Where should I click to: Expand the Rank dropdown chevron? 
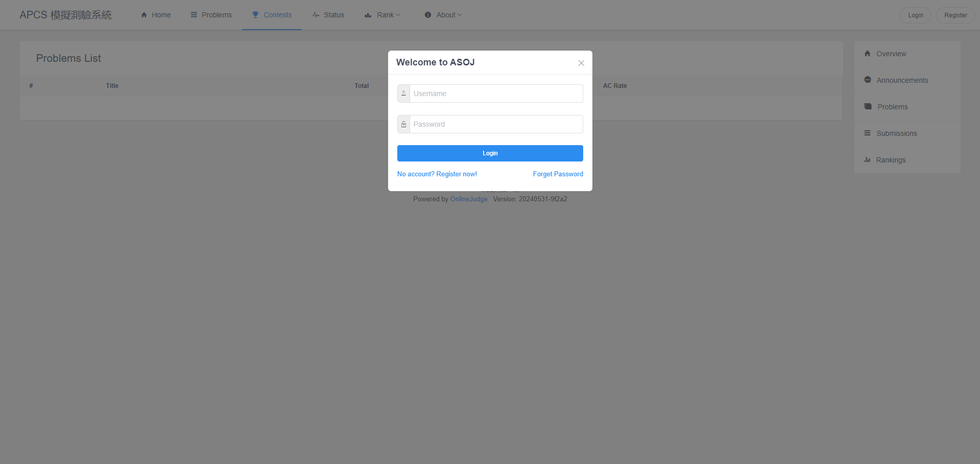coord(398,15)
